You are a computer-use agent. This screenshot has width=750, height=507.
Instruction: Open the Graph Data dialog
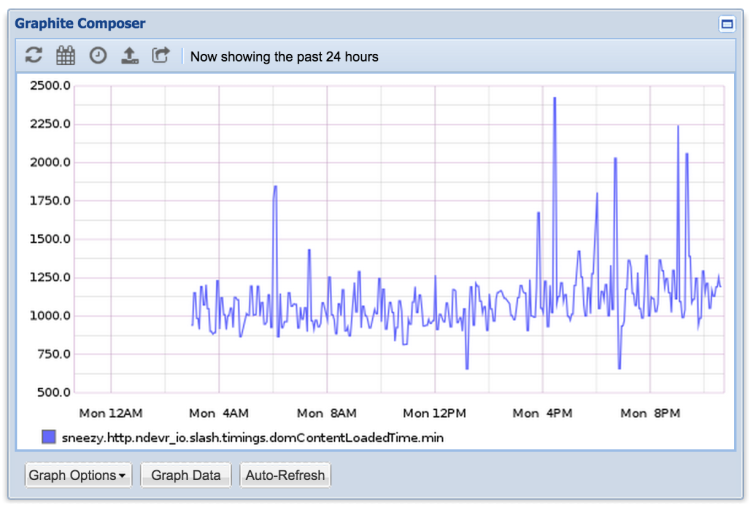(186, 475)
